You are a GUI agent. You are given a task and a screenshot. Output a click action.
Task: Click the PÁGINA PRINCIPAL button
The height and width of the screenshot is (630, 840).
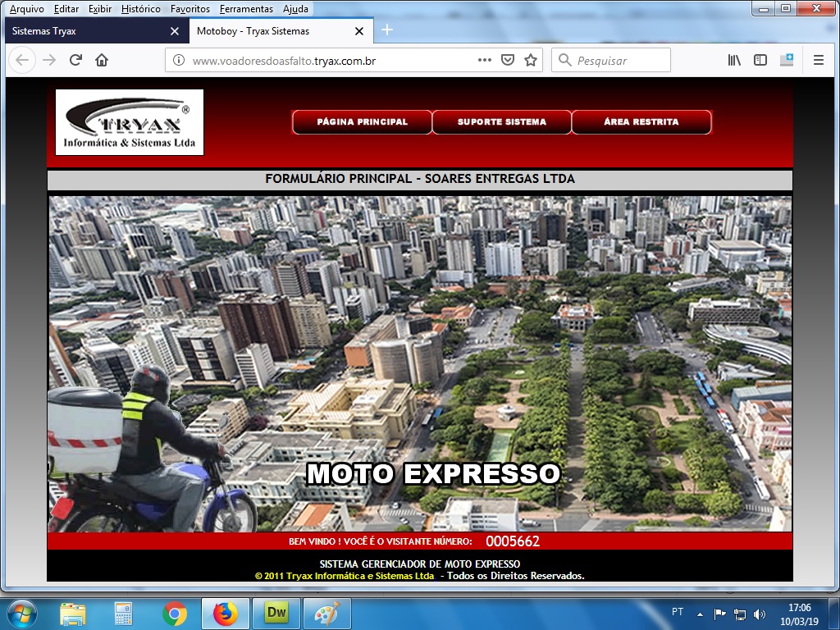click(x=362, y=122)
